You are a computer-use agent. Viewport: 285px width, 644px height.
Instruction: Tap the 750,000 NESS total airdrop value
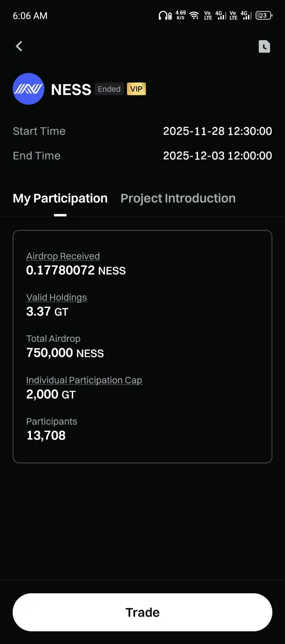pos(65,353)
